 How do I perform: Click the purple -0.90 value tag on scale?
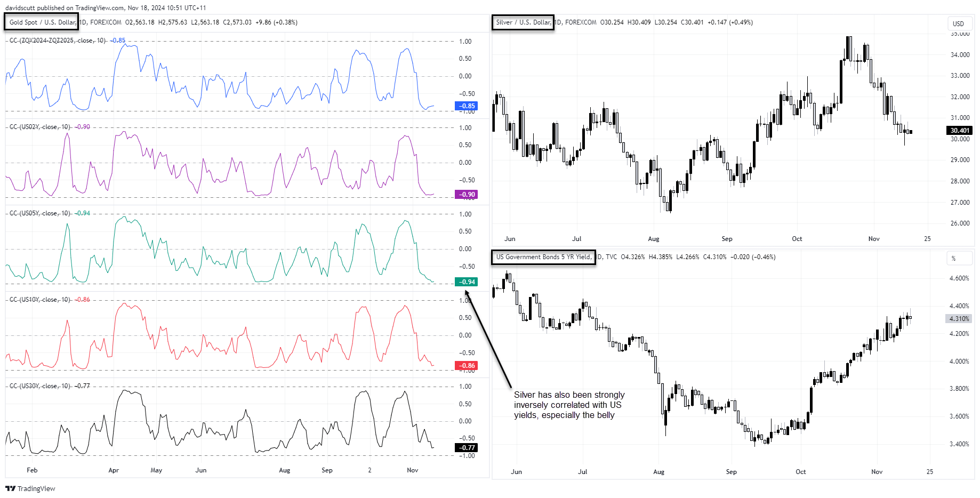coord(467,195)
